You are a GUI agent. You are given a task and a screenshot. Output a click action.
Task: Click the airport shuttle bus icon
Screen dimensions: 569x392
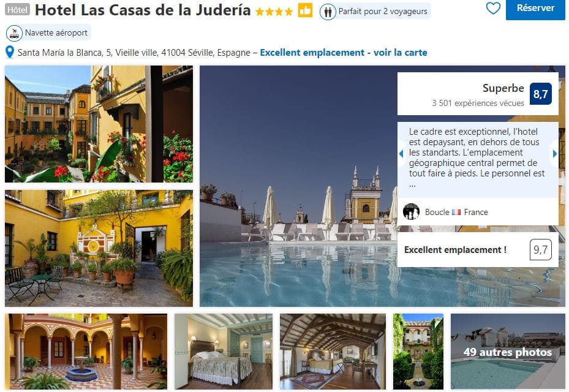tap(15, 33)
